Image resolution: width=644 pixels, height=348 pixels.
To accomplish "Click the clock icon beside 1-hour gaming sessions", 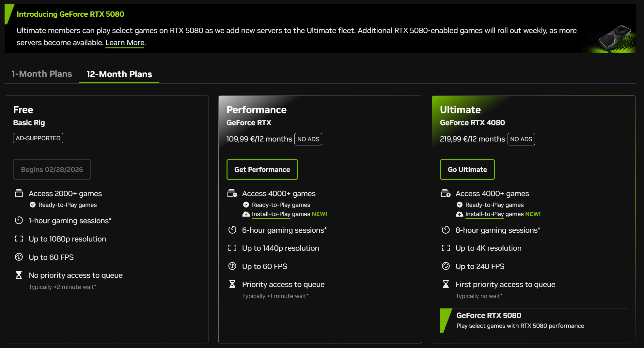I will tap(19, 221).
